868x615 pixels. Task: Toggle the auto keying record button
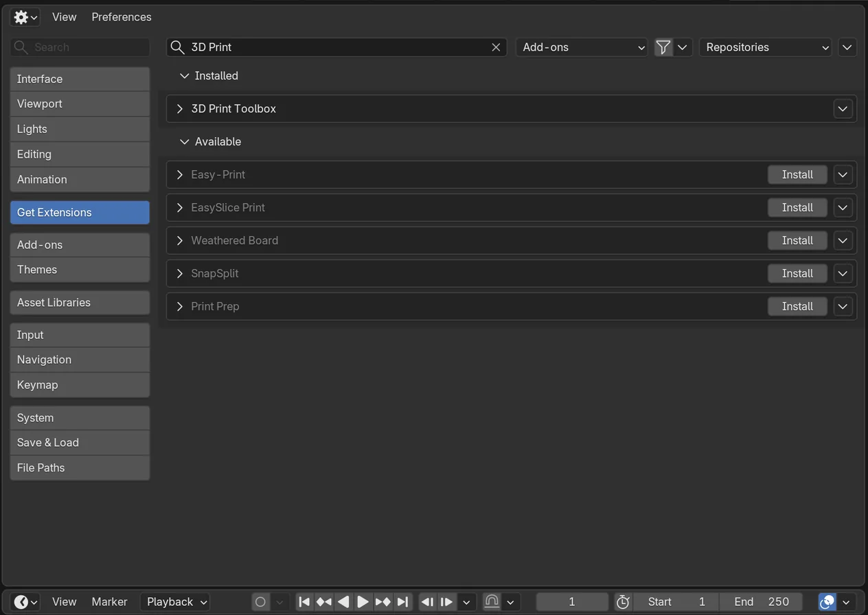tap(260, 602)
